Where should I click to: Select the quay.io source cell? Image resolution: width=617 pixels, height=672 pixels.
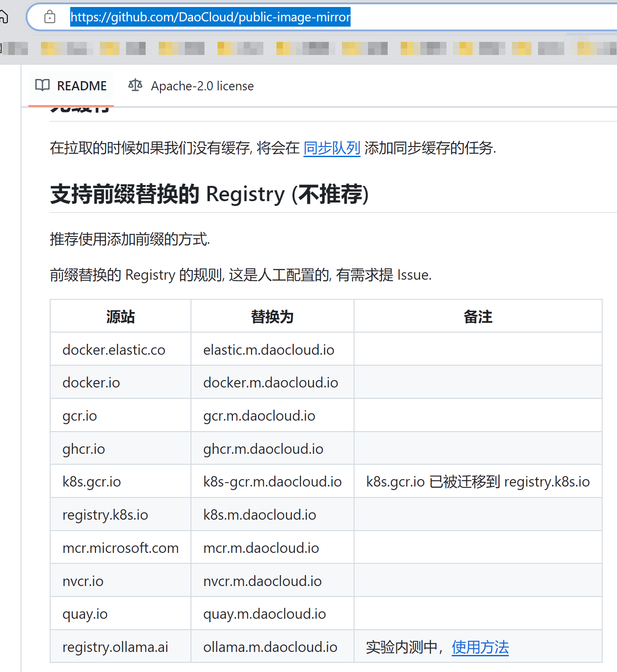(120, 614)
